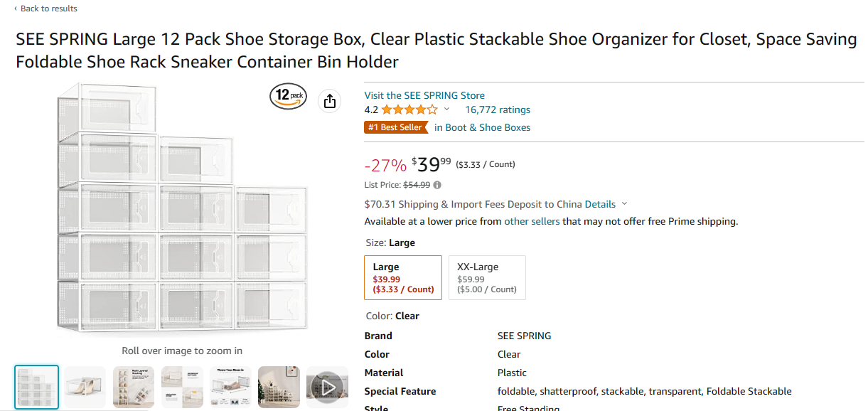Image resolution: width=868 pixels, height=411 pixels.
Task: Select the XX-Large size option
Action: tap(487, 278)
